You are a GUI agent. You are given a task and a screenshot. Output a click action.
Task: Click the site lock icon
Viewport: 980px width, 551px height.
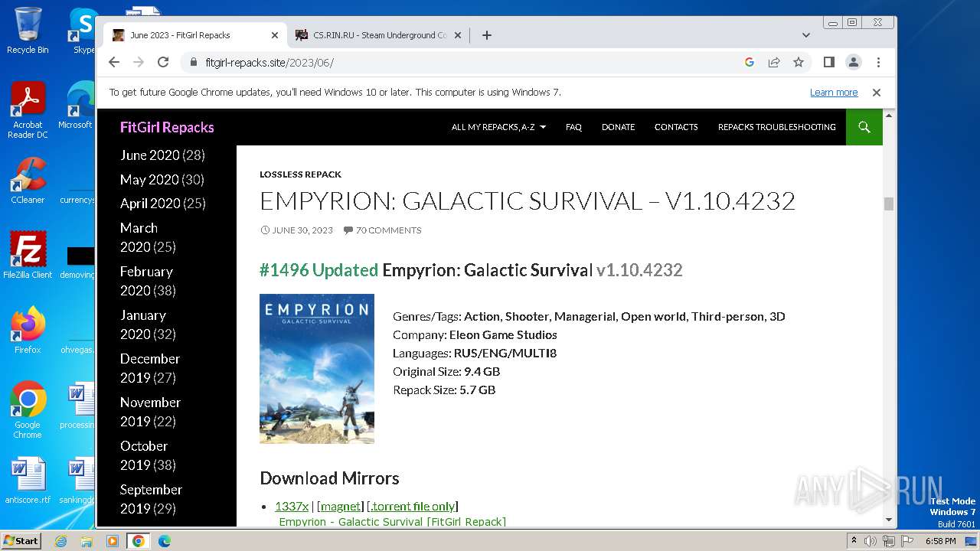click(x=192, y=62)
